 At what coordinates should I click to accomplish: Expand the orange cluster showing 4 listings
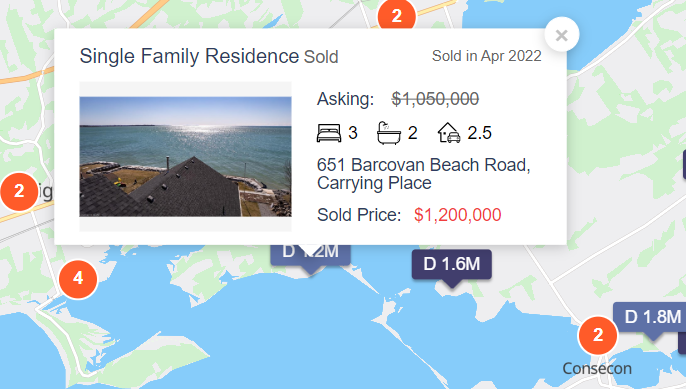click(78, 279)
